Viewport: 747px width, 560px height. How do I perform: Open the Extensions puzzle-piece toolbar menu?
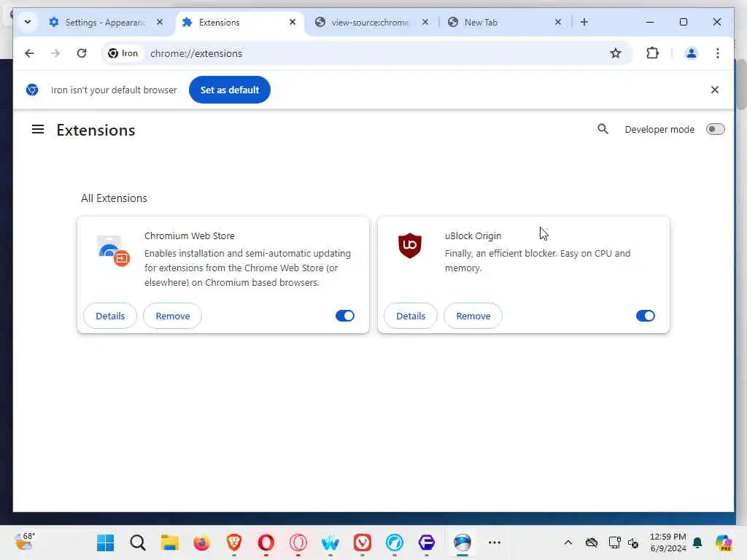tap(652, 53)
